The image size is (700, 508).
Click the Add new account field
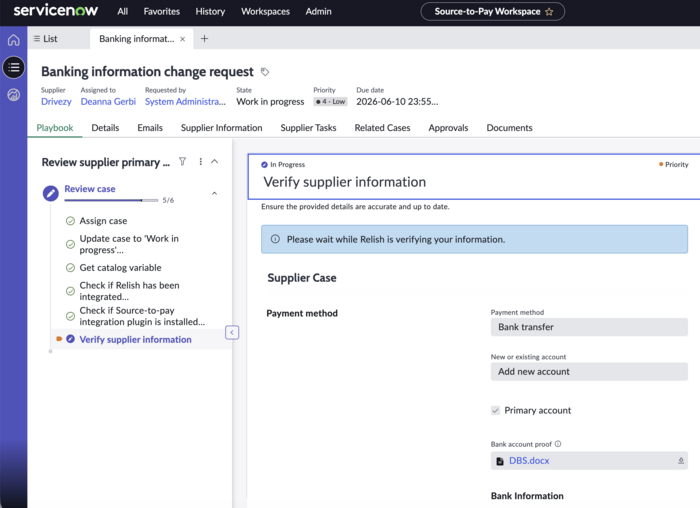589,371
